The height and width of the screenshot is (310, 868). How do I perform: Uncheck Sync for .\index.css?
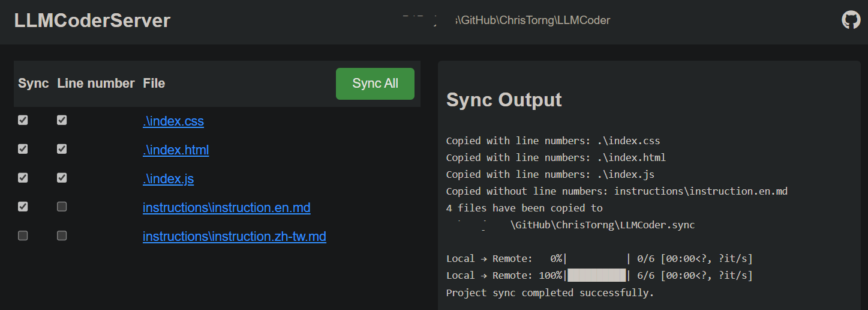(x=23, y=120)
